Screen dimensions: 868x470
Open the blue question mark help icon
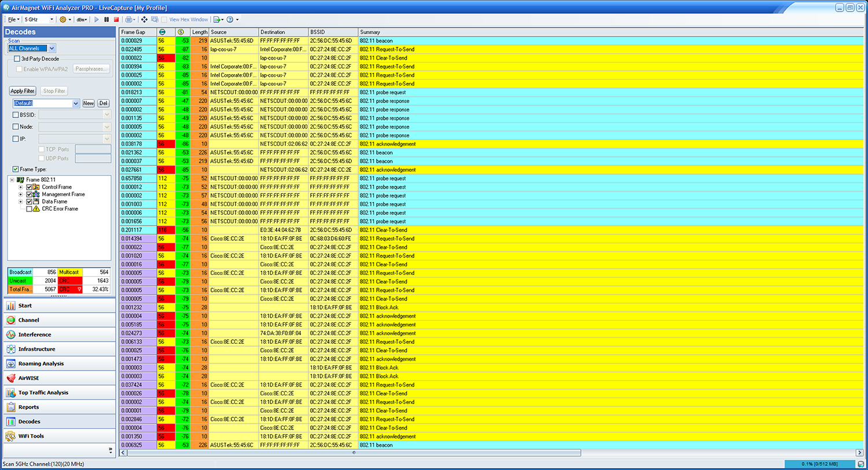(230, 20)
